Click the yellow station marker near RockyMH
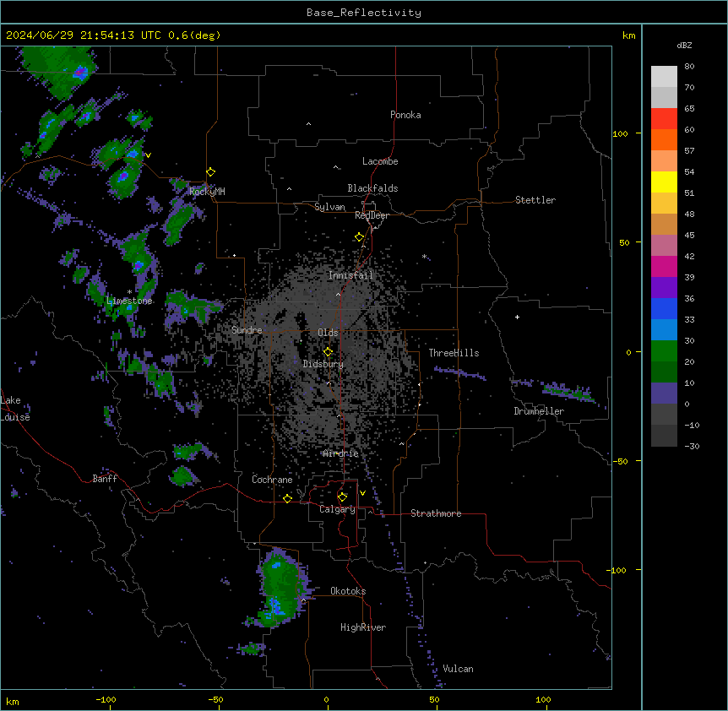Image resolution: width=728 pixels, height=711 pixels. click(211, 172)
